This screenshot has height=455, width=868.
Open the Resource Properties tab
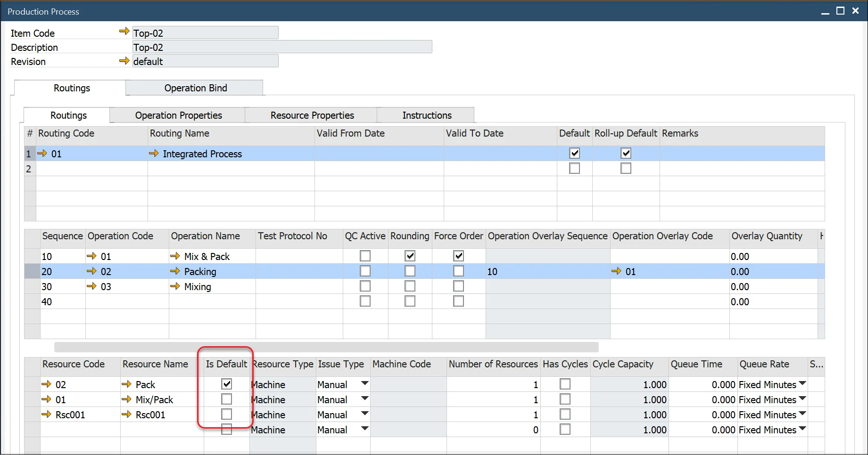(x=312, y=115)
